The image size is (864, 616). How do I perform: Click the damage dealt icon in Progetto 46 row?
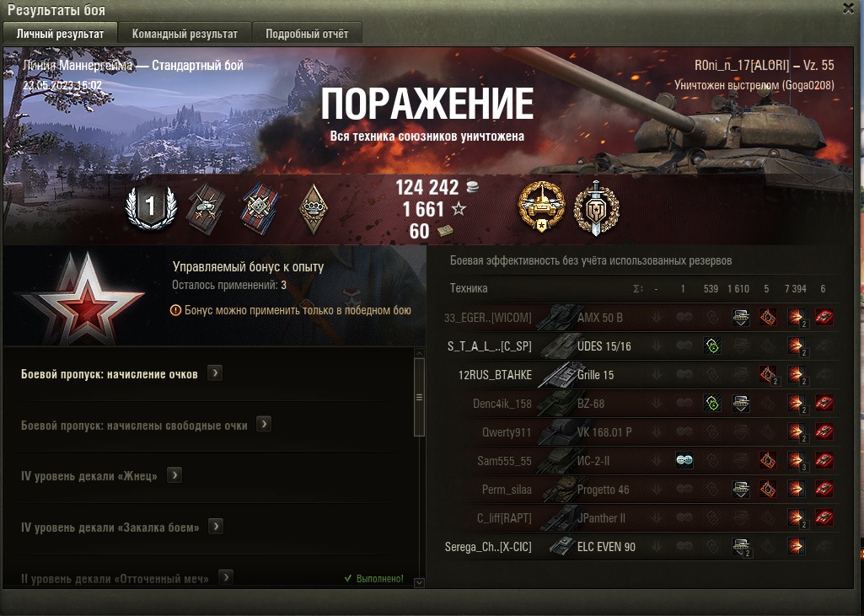click(795, 490)
